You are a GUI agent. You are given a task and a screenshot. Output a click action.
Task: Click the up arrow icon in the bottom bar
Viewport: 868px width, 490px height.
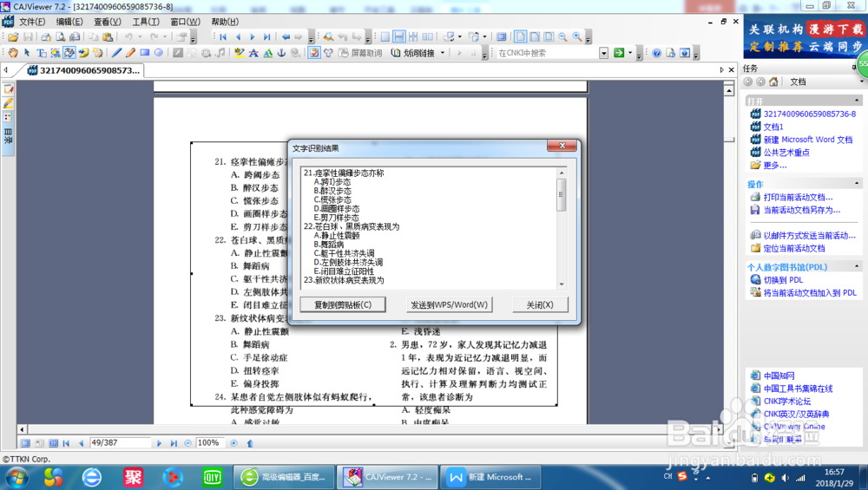pos(250,443)
